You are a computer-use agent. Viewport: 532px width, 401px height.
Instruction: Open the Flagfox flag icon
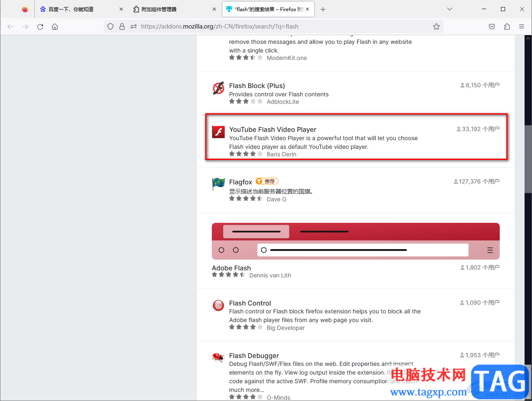click(218, 184)
